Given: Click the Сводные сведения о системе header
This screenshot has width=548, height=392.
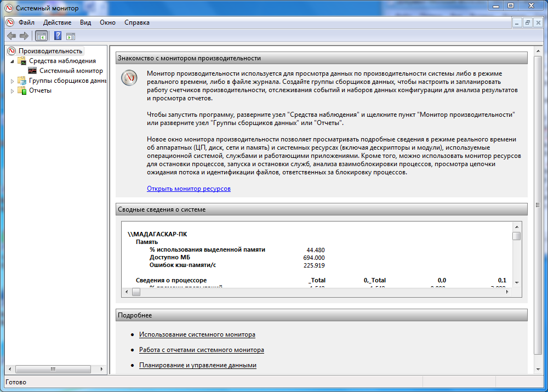Looking at the screenshot, I should coord(322,209).
